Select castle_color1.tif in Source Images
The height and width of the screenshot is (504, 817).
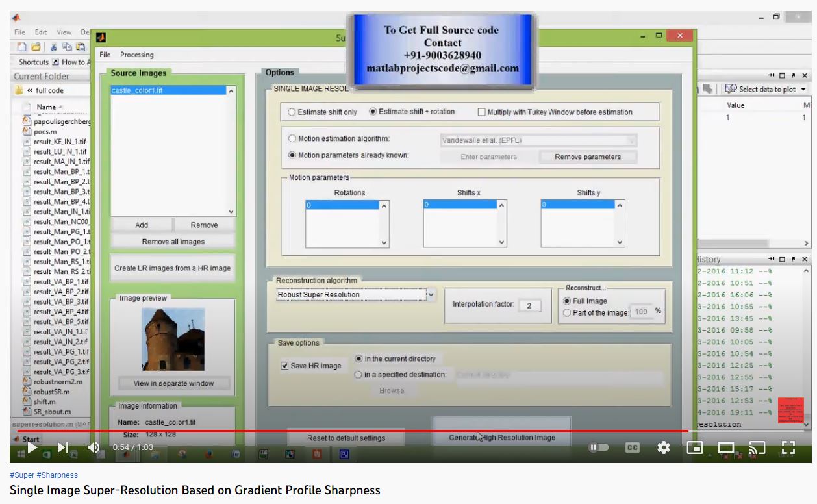pos(168,91)
